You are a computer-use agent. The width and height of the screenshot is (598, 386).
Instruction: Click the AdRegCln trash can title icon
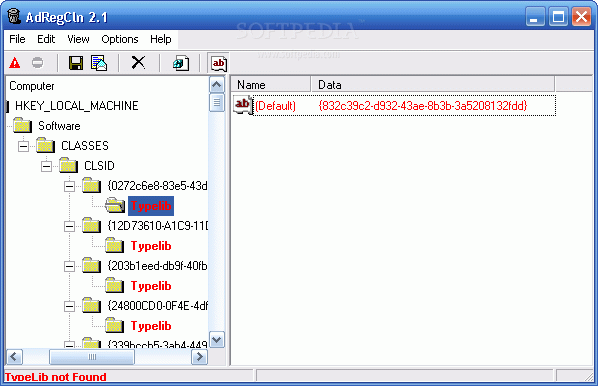[14, 16]
